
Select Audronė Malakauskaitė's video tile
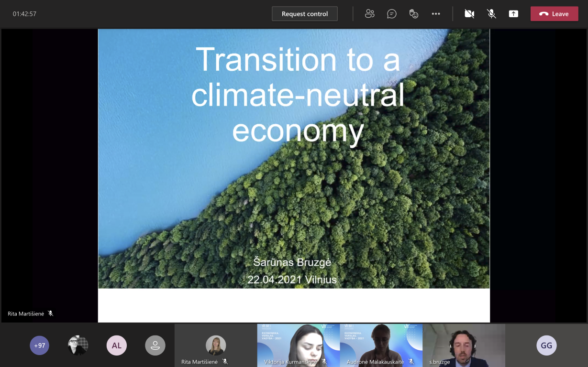pyautogui.click(x=381, y=345)
